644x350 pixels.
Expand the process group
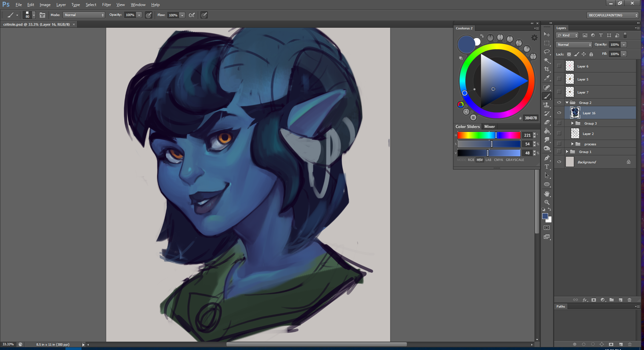[x=572, y=144]
